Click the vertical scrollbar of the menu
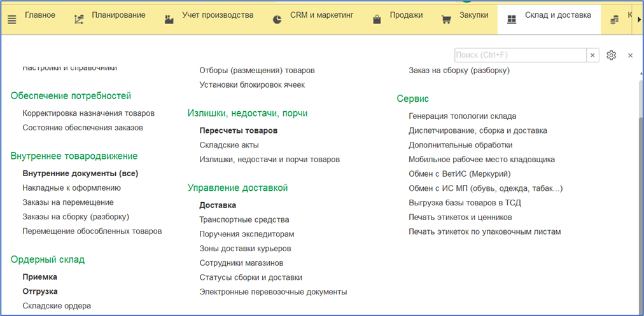Image resolution: width=644 pixels, height=316 pixels. click(640, 191)
